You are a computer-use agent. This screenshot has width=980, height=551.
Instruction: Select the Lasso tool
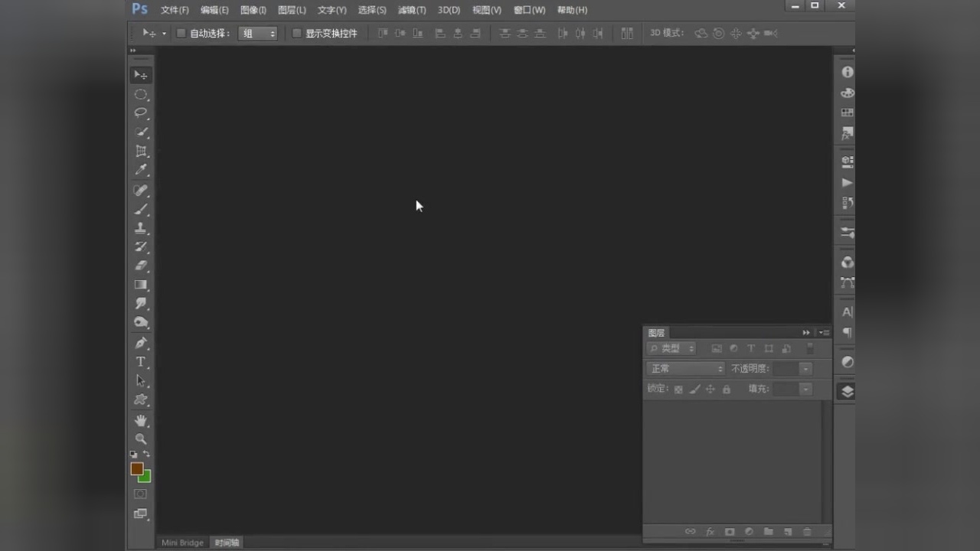[x=141, y=113]
